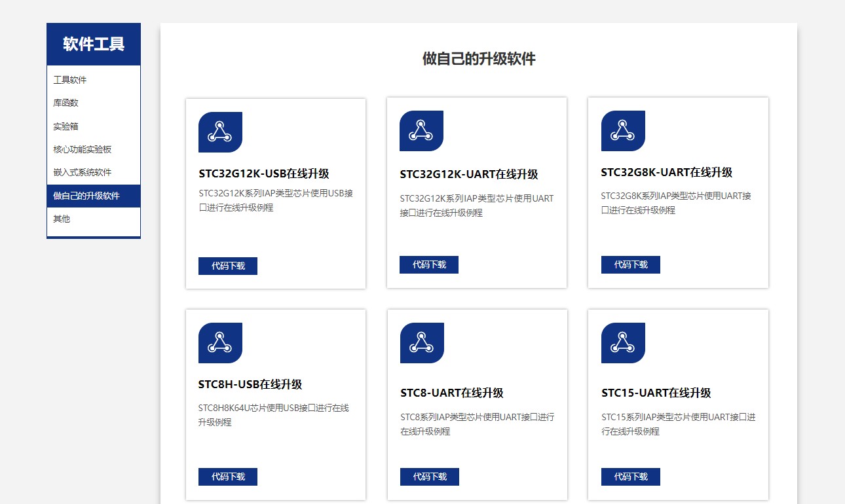Click the STC32G12K系列...使用USB接口 description

(x=276, y=200)
